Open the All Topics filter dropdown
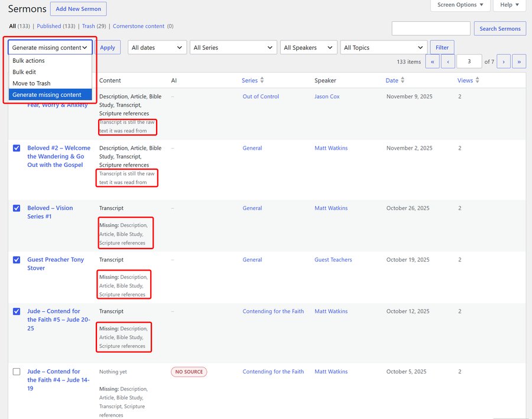The image size is (532, 419). 384,47
